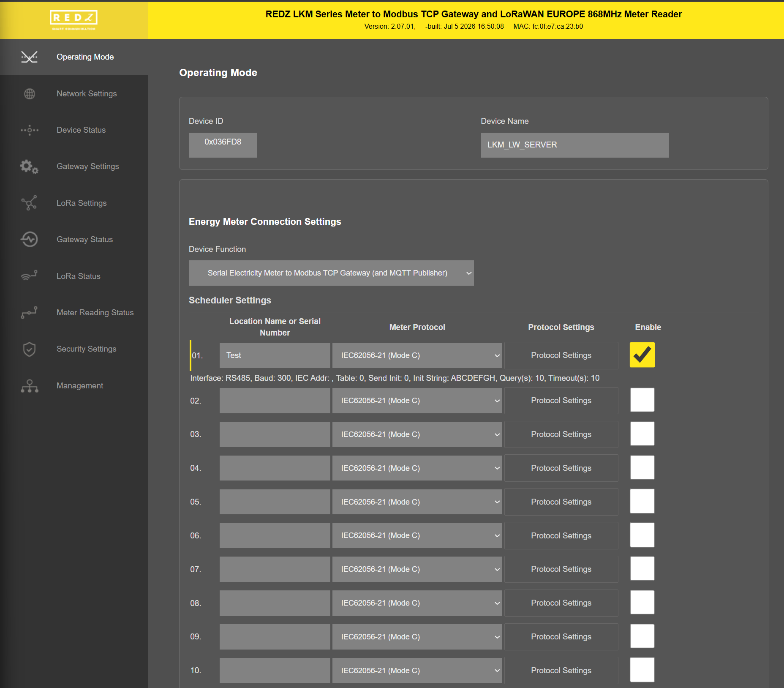Open Meter Protocol dropdown for row 10
Image resolution: width=784 pixels, height=688 pixels.
click(x=417, y=671)
